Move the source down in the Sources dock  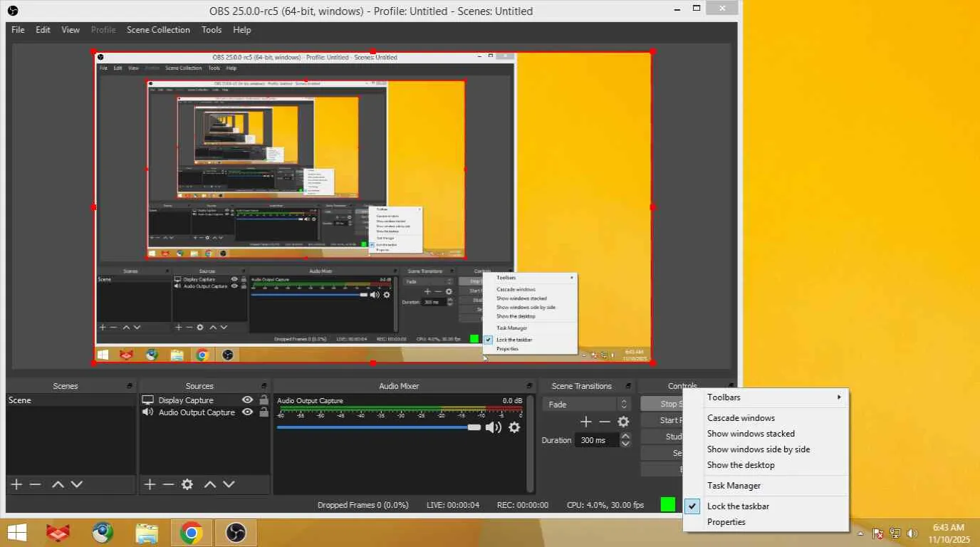(229, 484)
